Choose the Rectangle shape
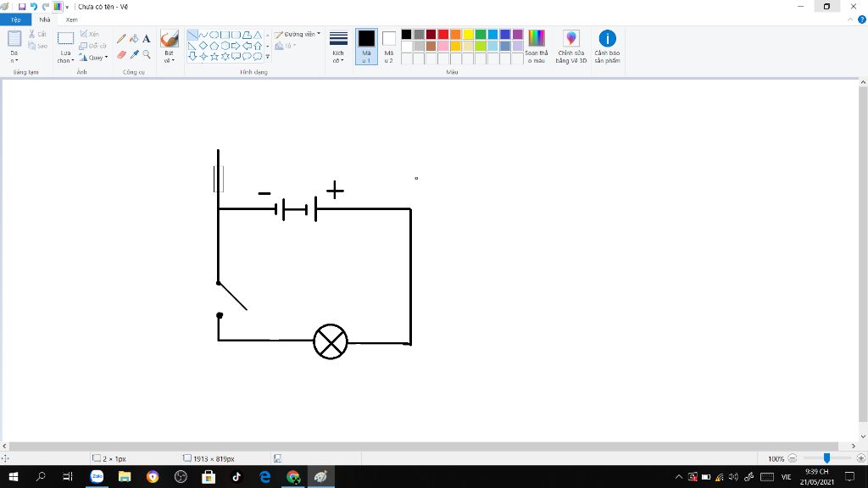The width and height of the screenshot is (868, 488). [x=225, y=35]
